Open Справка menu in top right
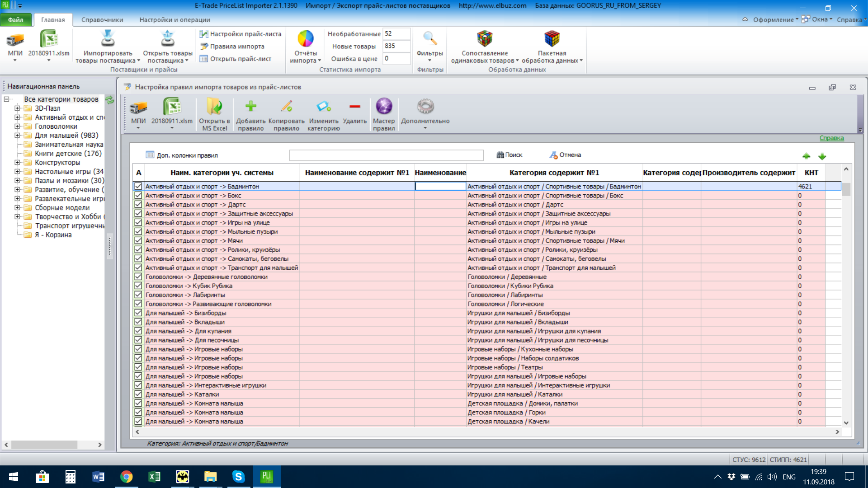Viewport: 868px width, 488px height. pos(851,19)
